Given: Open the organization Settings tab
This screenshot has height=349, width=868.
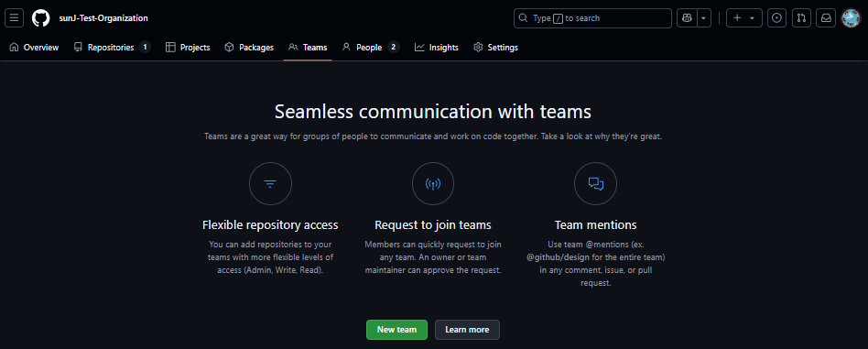Looking at the screenshot, I should (x=496, y=48).
